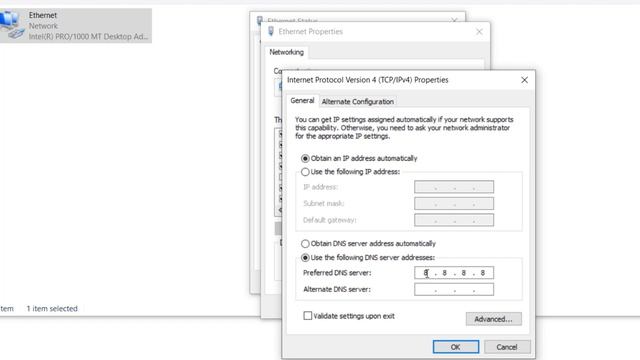Click the IP address field
Image resolution: width=640 pixels, height=360 pixels.
point(454,187)
